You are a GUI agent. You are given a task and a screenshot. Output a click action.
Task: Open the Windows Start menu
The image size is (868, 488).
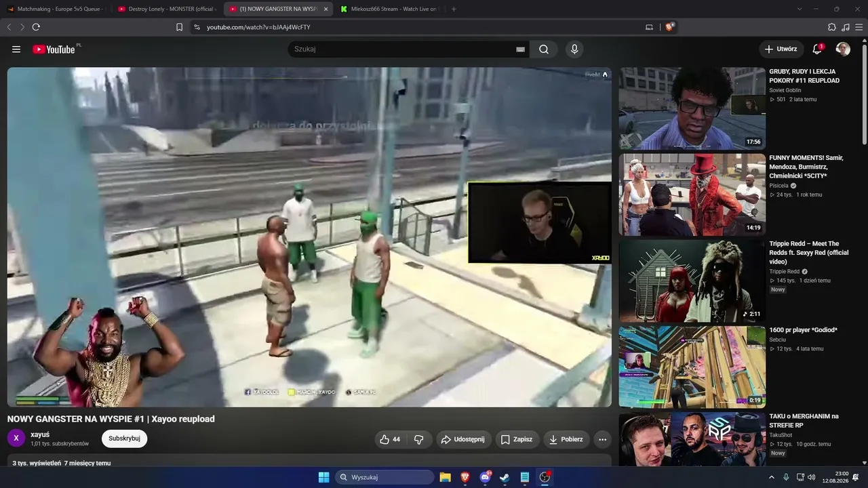[x=323, y=477]
